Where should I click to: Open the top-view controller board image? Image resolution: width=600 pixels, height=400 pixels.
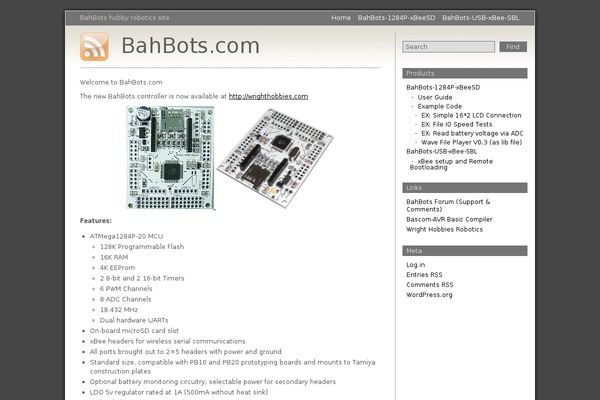point(170,158)
